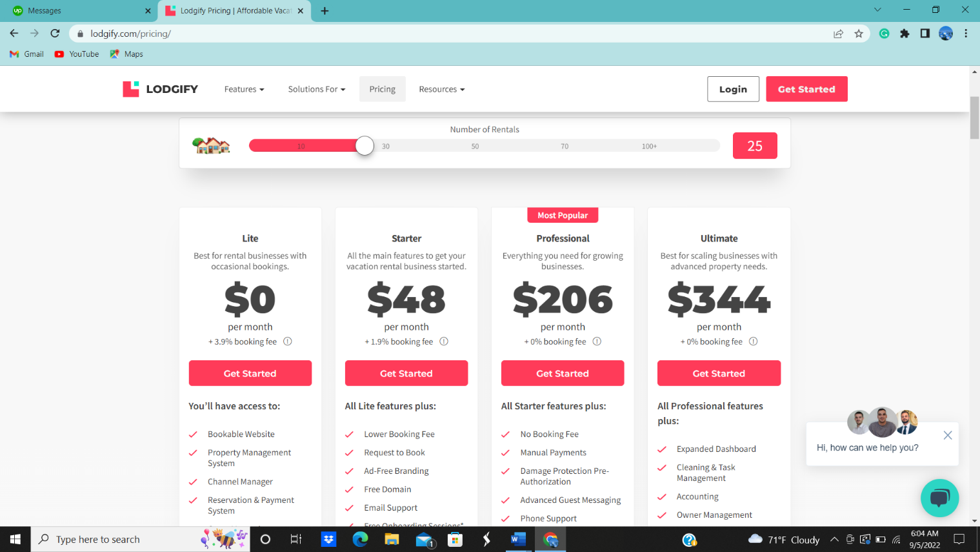Expand the Features dropdown menu
The height and width of the screenshot is (552, 980).
[x=244, y=89]
